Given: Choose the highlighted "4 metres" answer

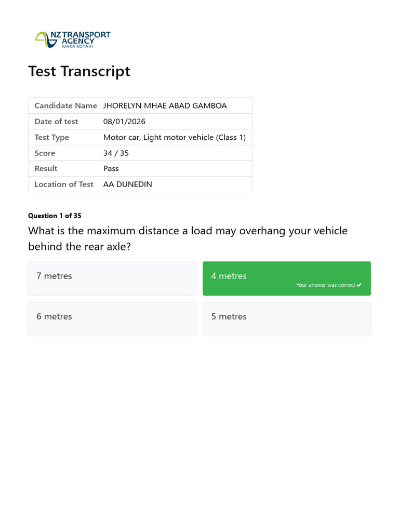Looking at the screenshot, I should 286,276.
